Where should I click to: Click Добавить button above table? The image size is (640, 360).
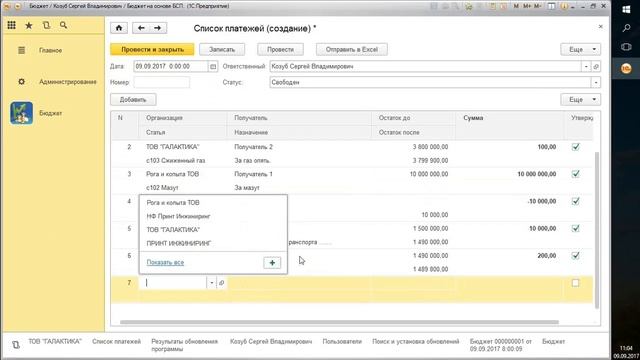pos(133,100)
